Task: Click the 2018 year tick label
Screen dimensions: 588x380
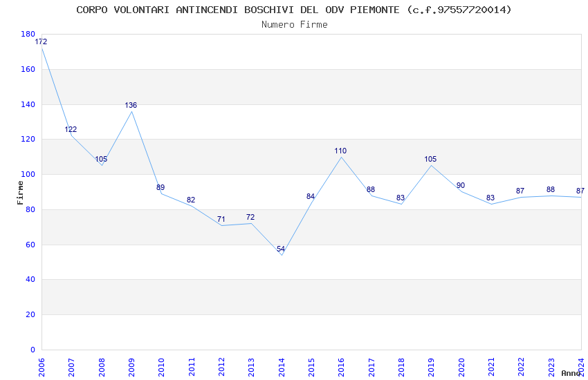Action: (x=401, y=368)
